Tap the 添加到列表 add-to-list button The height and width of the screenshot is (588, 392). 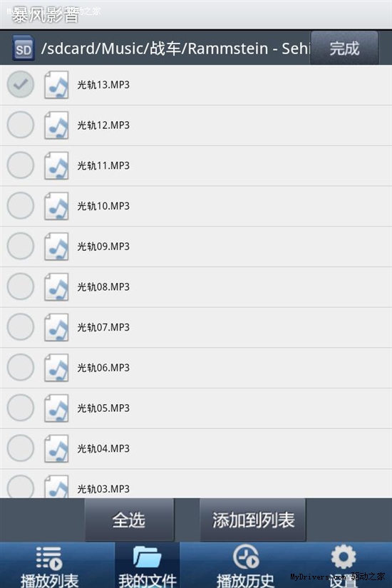(x=253, y=520)
